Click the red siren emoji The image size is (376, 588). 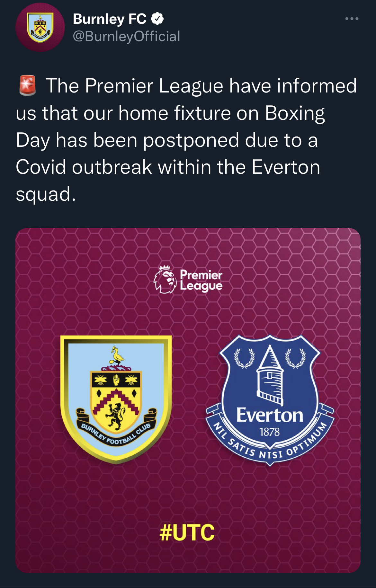click(27, 85)
